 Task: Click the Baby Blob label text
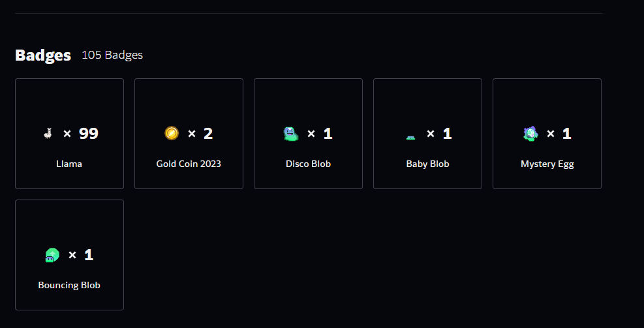(x=427, y=164)
